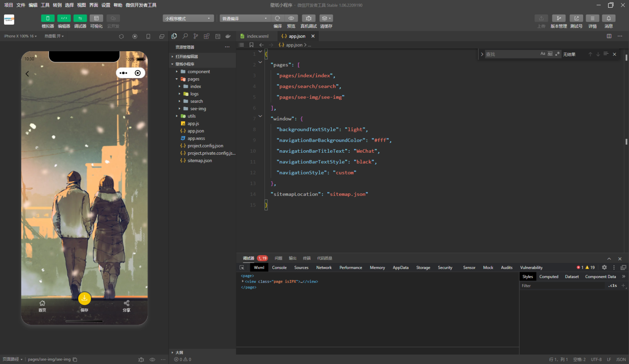Click the devtools settings gear icon
629x364 pixels.
pos(604,267)
